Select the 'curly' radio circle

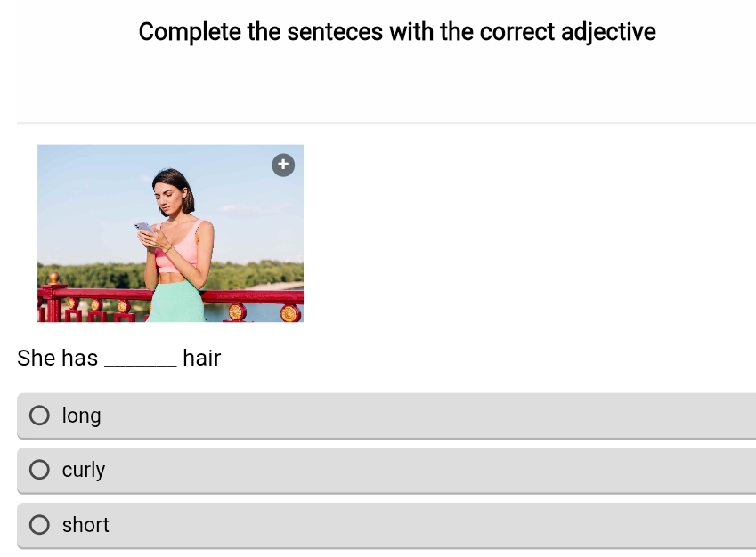(39, 470)
